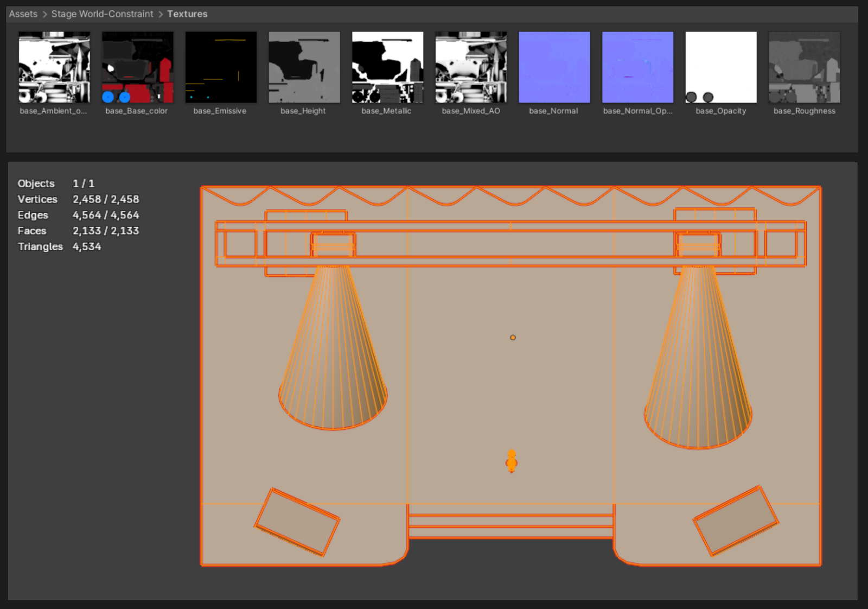This screenshot has height=609, width=868.
Task: Click the bottom-left tilted rectangular panel
Action: point(297,522)
